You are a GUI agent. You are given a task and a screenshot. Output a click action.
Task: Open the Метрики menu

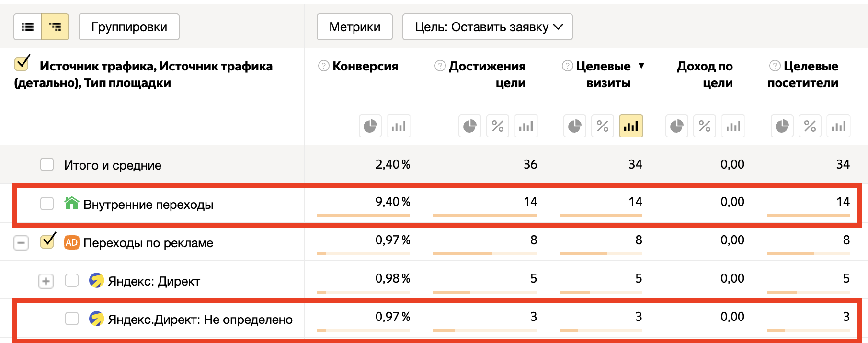coord(354,27)
